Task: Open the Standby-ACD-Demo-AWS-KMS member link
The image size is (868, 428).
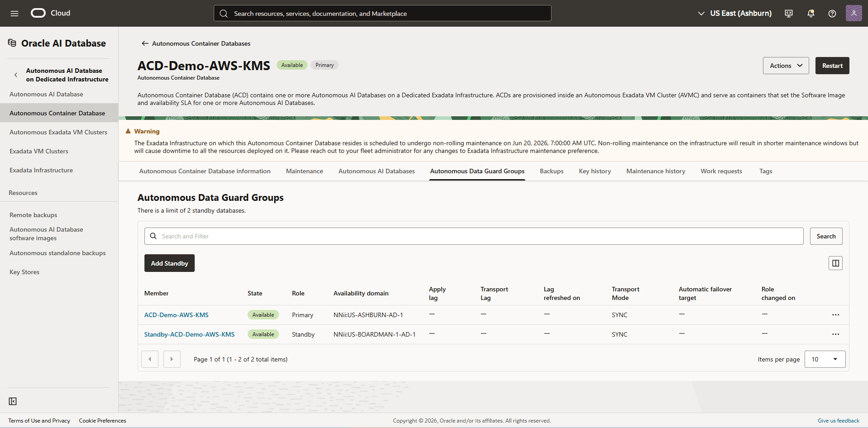Action: [189, 334]
